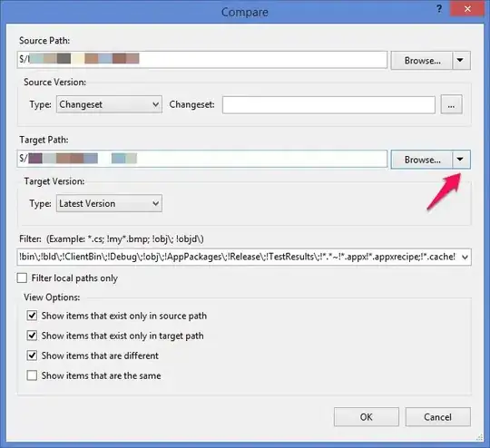Uncheck Show items that exist only in source path
490x448 pixels.
[x=32, y=316]
